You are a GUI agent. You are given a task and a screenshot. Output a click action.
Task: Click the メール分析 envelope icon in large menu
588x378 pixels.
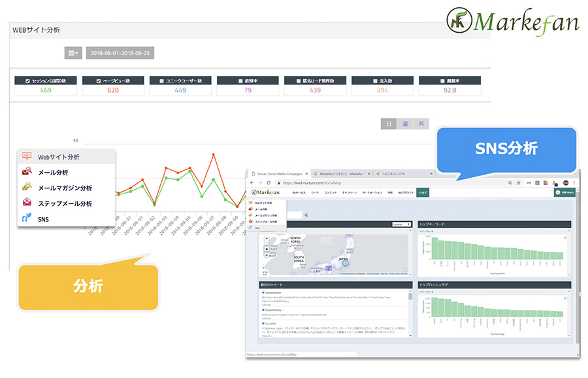(27, 171)
